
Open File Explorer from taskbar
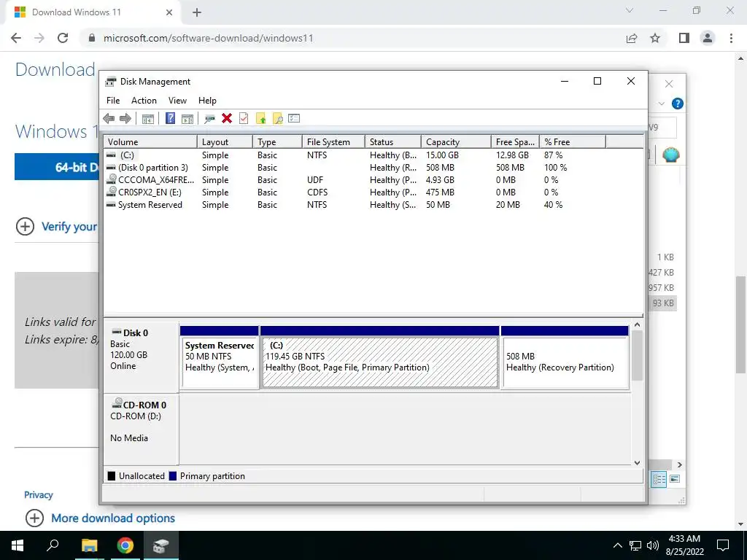(x=89, y=545)
